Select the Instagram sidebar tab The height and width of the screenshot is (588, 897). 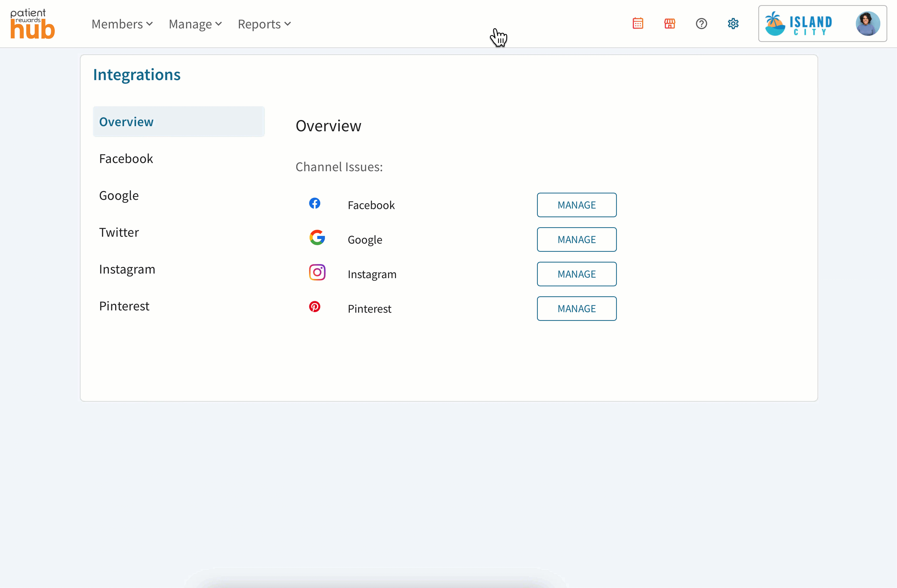click(x=179, y=269)
